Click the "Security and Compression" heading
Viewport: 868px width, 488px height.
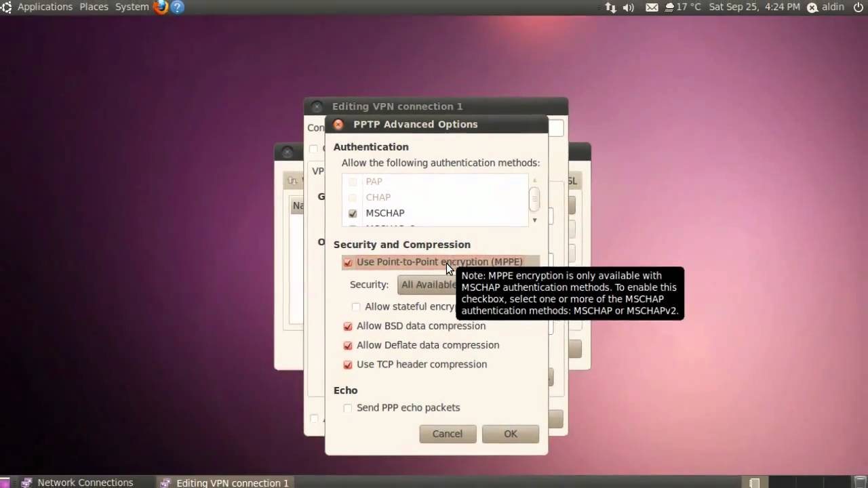point(401,245)
